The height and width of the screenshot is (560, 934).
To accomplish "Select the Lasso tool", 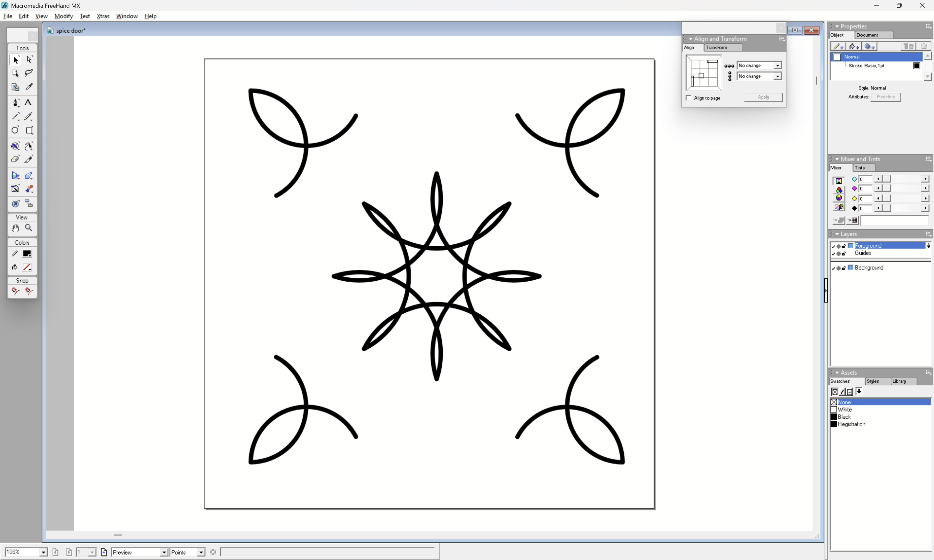I will pos(29,73).
